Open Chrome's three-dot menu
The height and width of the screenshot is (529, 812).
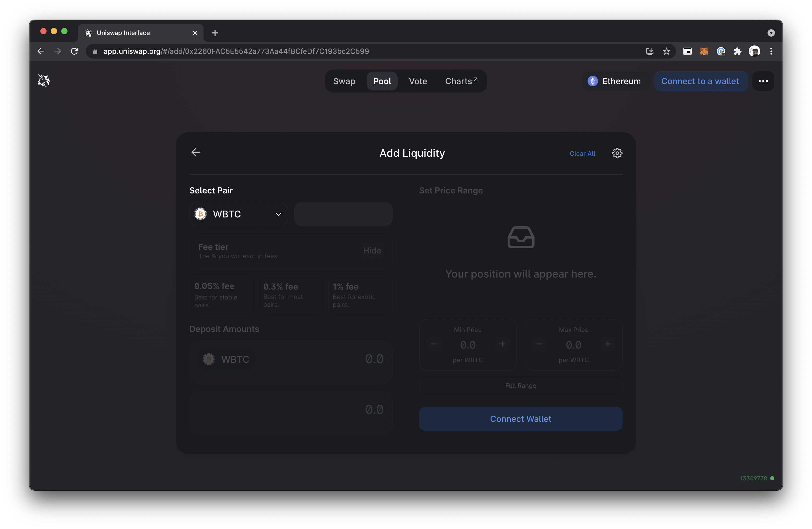click(x=771, y=51)
